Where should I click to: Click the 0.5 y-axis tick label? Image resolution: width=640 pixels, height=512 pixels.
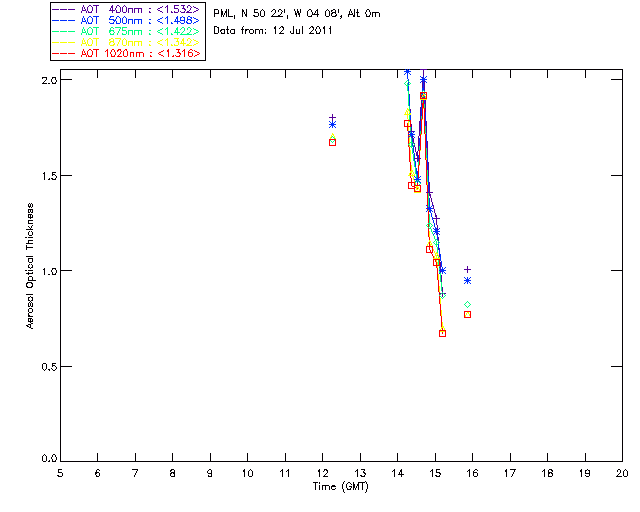pyautogui.click(x=49, y=367)
